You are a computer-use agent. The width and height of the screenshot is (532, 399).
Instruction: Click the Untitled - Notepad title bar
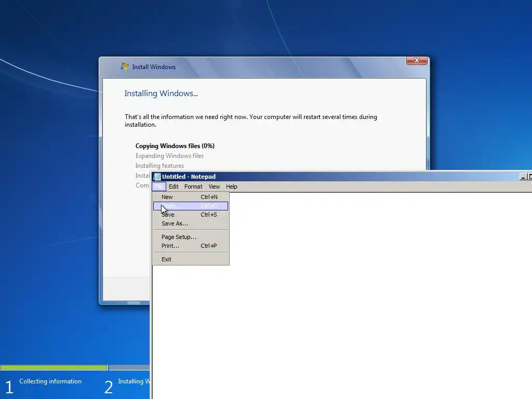pyautogui.click(x=342, y=177)
